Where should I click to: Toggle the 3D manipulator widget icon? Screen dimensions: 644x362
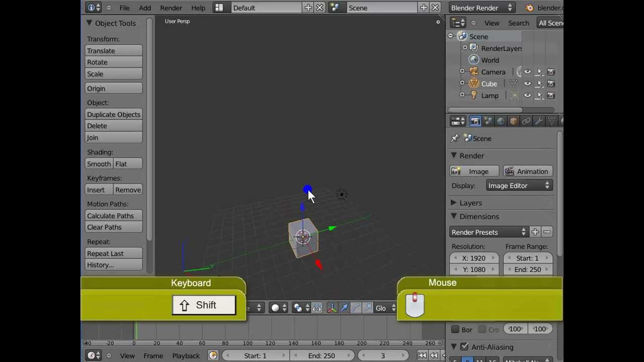332,308
